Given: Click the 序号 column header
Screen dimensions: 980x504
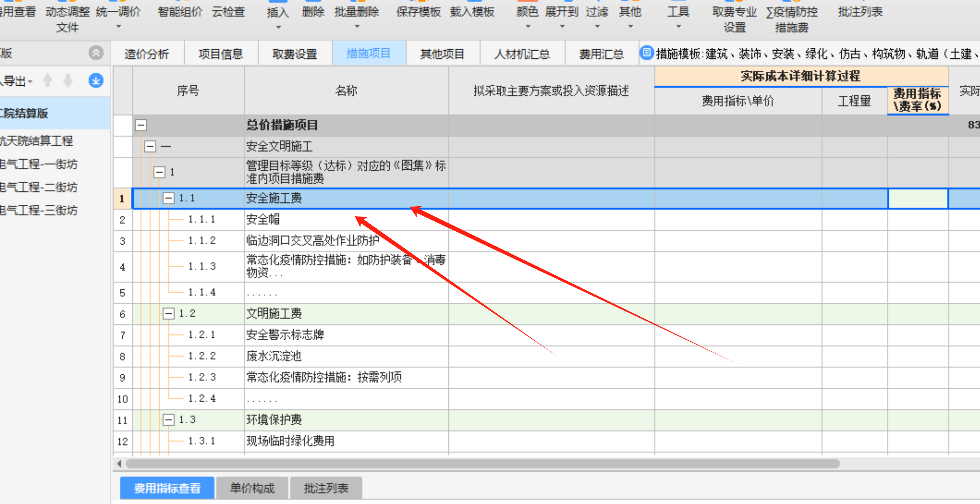Looking at the screenshot, I should coord(188,91).
